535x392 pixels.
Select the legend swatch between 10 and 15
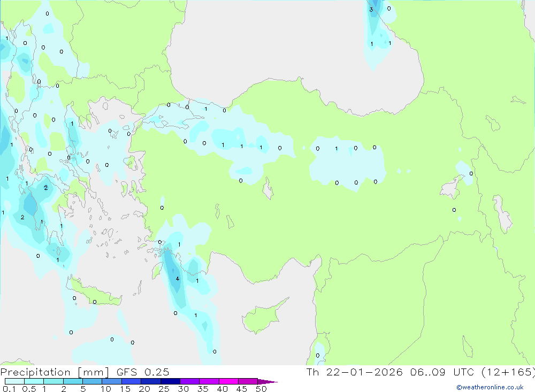point(112,381)
